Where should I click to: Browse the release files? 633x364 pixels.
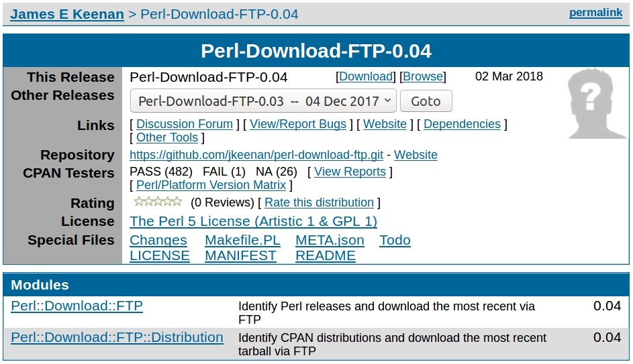tap(422, 76)
